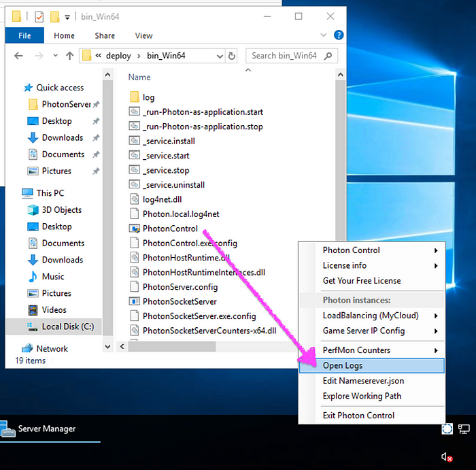The height and width of the screenshot is (470, 476).
Task: Open the Share ribbon tab
Action: [105, 35]
